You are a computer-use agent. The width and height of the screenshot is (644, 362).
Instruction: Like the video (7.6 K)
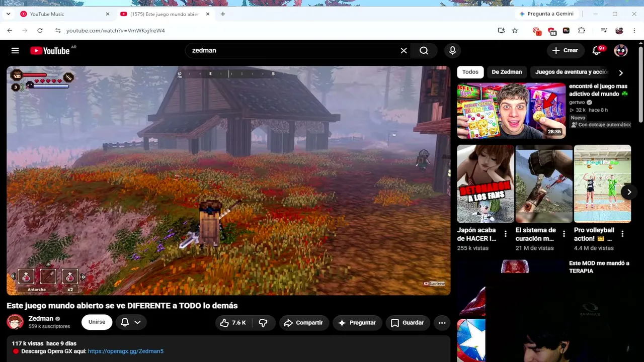[x=233, y=323]
